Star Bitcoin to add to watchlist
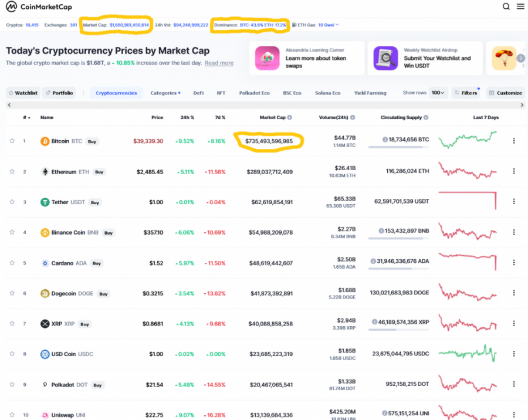528x420 pixels. (x=12, y=141)
